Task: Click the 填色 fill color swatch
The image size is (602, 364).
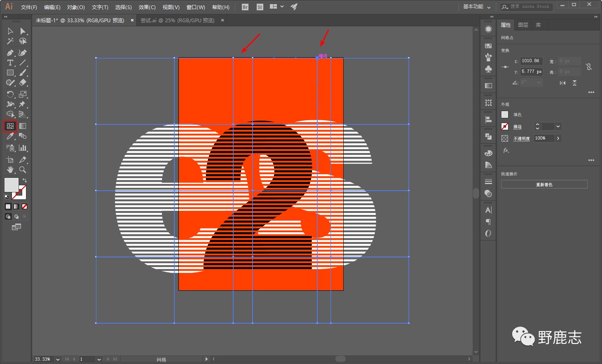Action: (x=505, y=114)
